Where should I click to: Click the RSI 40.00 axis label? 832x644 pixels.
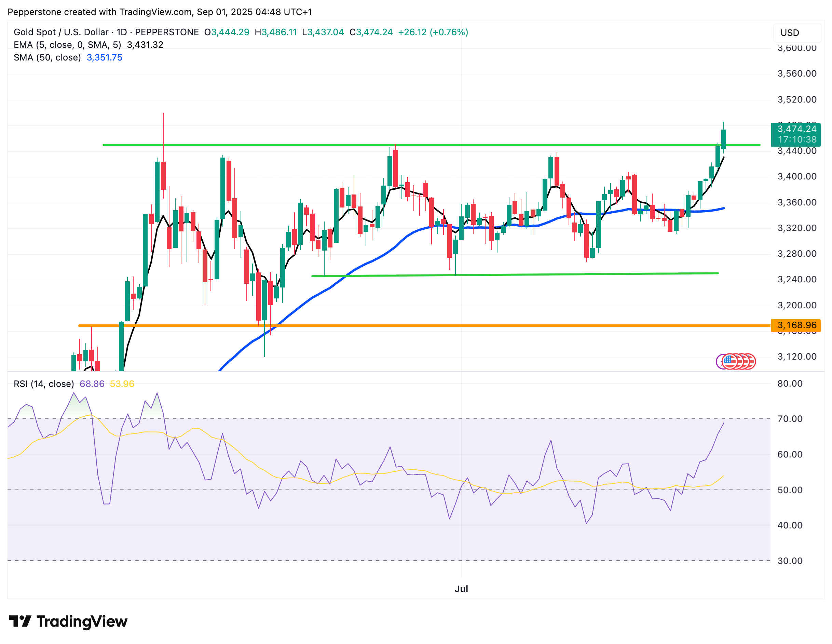[790, 525]
